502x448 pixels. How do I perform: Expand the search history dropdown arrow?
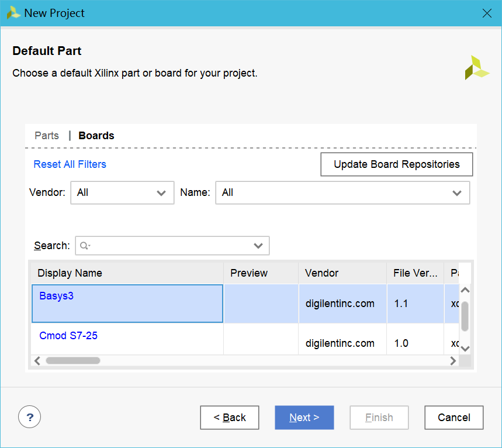click(x=258, y=246)
